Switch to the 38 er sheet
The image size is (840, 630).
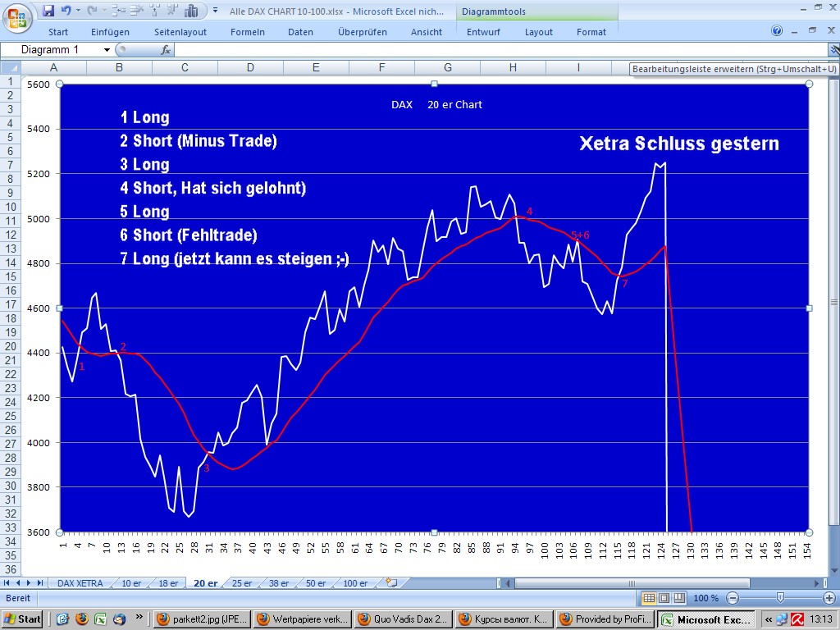tap(279, 583)
